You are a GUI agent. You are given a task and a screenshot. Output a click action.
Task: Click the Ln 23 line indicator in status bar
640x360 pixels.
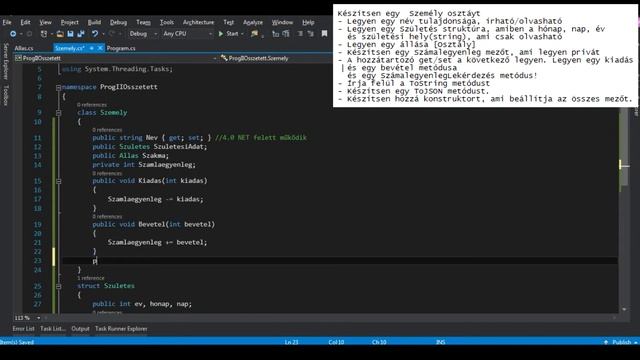pos(291,342)
